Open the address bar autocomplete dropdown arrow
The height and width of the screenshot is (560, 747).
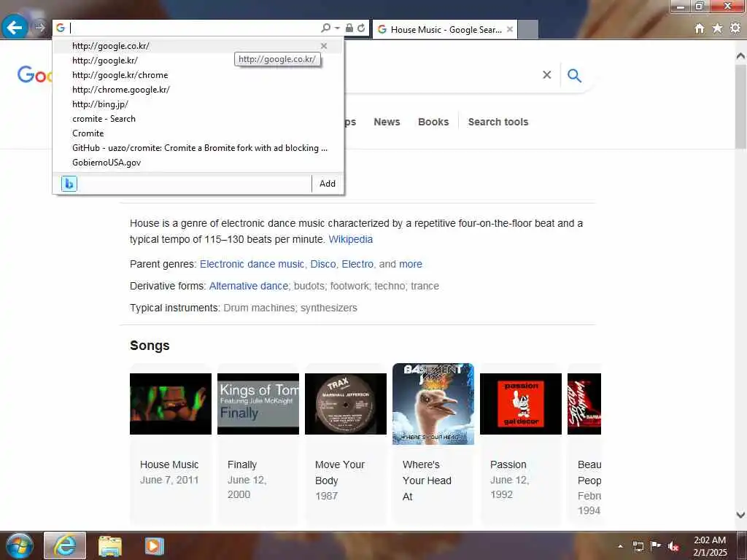pos(337,28)
